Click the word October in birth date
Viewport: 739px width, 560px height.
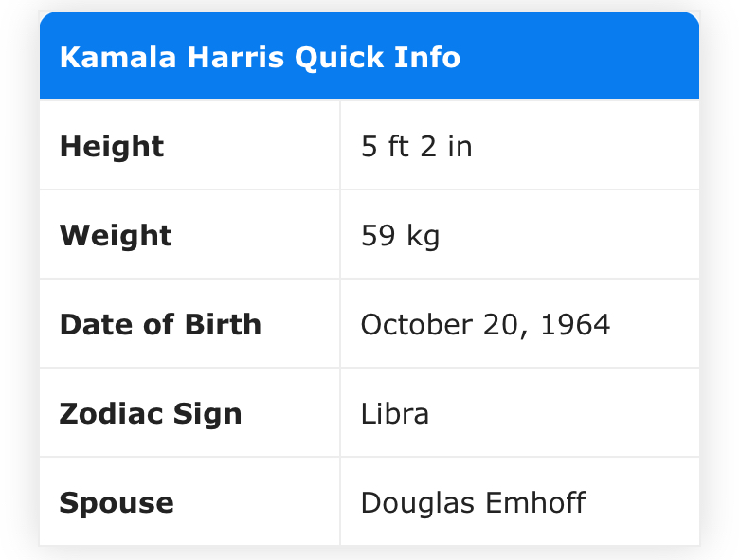pos(417,324)
